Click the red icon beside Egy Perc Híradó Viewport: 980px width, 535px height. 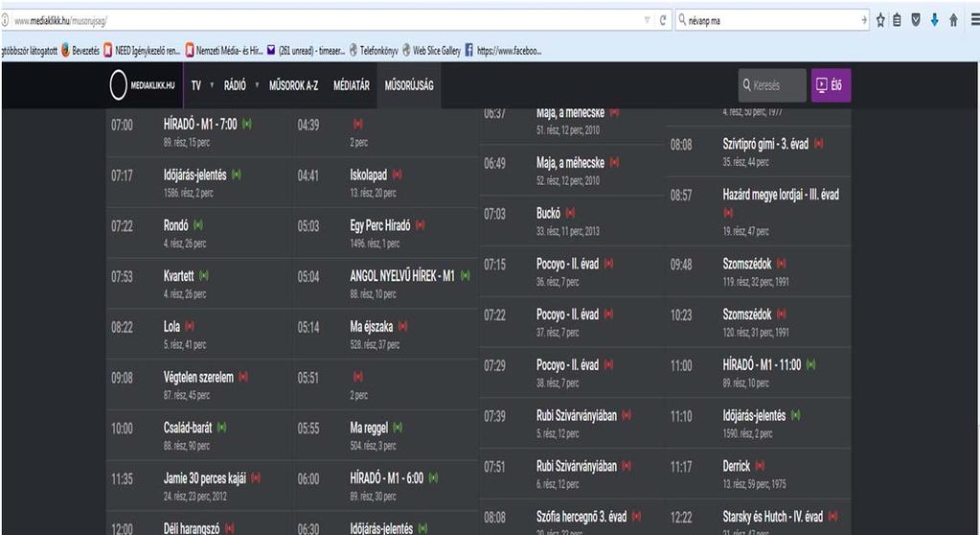(420, 224)
